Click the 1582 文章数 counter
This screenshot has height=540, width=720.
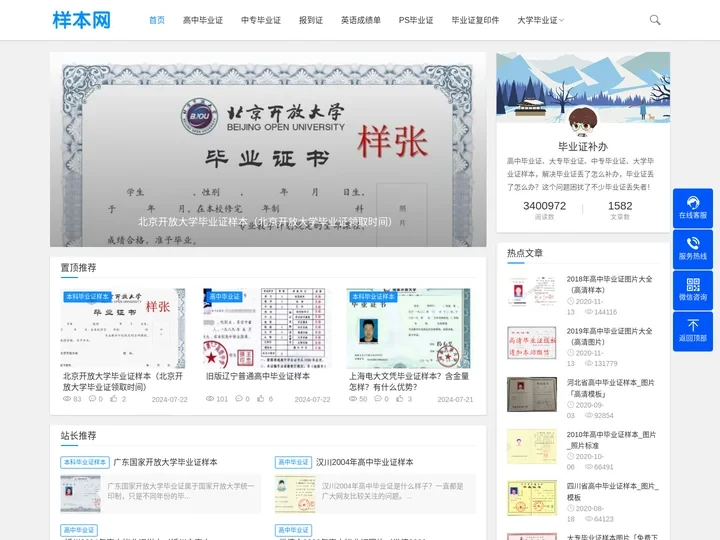(x=620, y=210)
